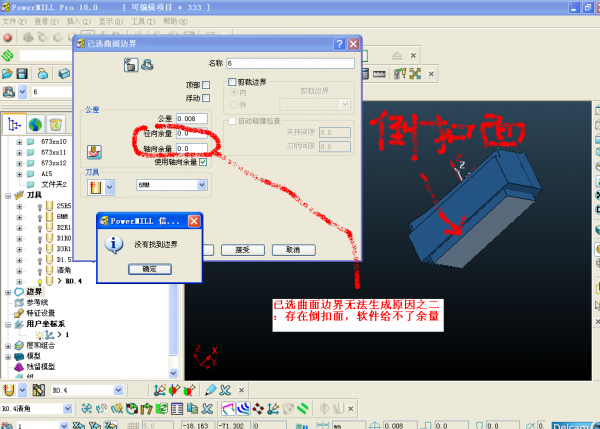Toggle light bulb for tool B0.4 in the tree
Screen dimensions: 600x429
coord(39,281)
